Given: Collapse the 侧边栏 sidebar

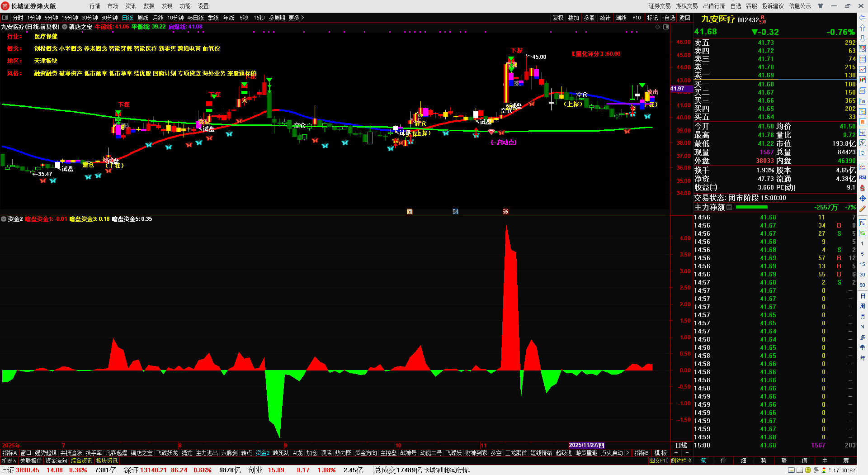Looking at the screenshot, I should coord(681,461).
